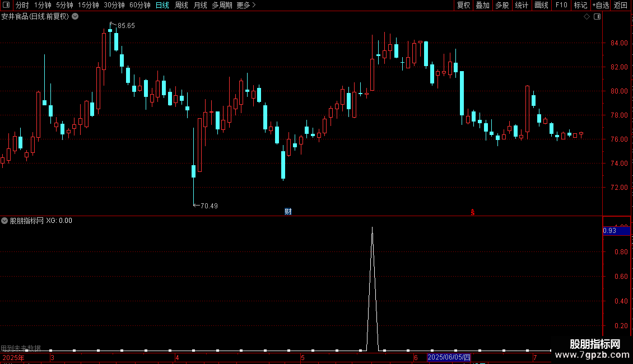
Task: Click the 72.00 price axis label
Action: pos(619,187)
